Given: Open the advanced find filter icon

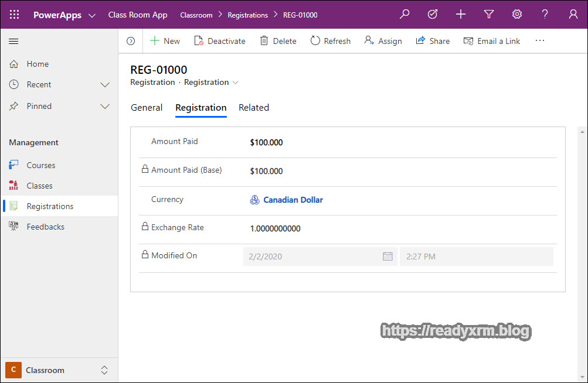Looking at the screenshot, I should [489, 15].
